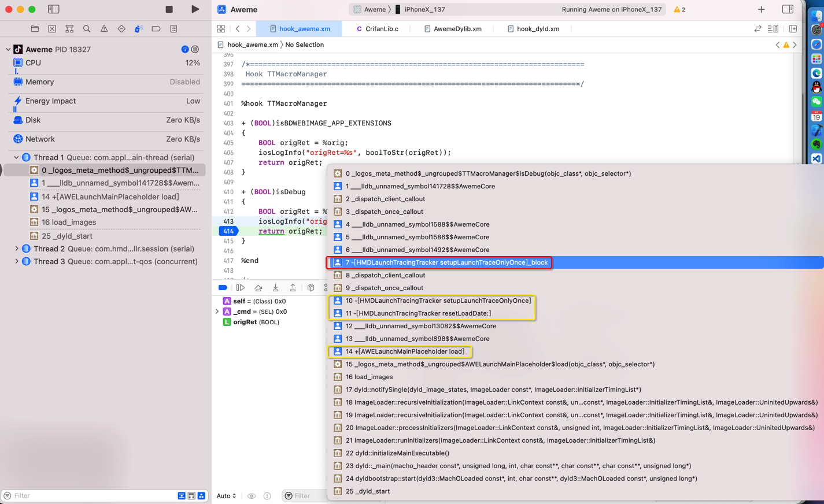Choose frame 3 _dispatch_once_callout
The width and height of the screenshot is (824, 504).
click(x=575, y=212)
